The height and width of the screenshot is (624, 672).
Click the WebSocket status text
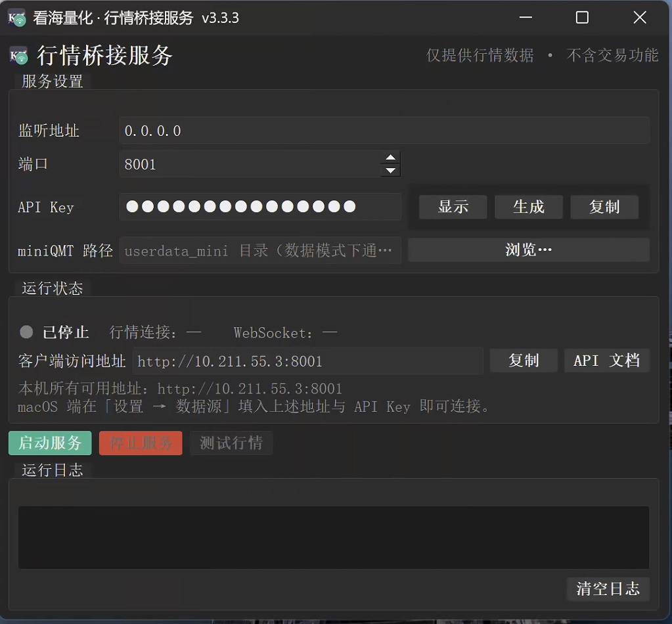[x=286, y=332]
